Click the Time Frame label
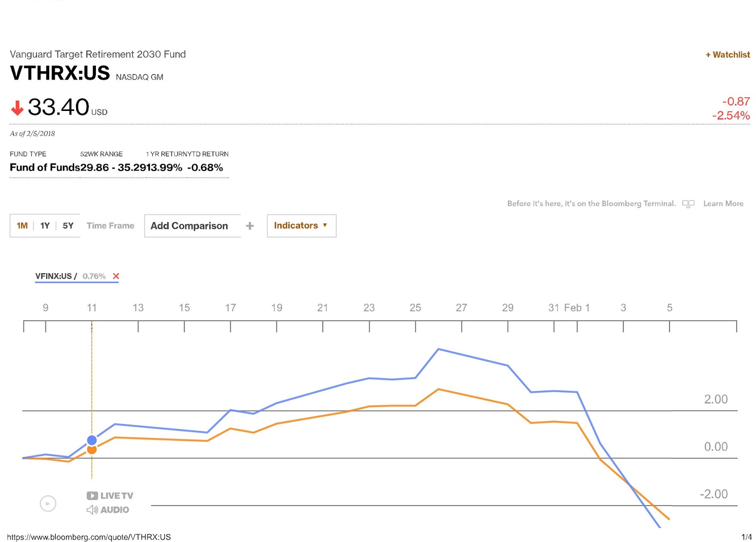The height and width of the screenshot is (542, 756). pos(110,226)
